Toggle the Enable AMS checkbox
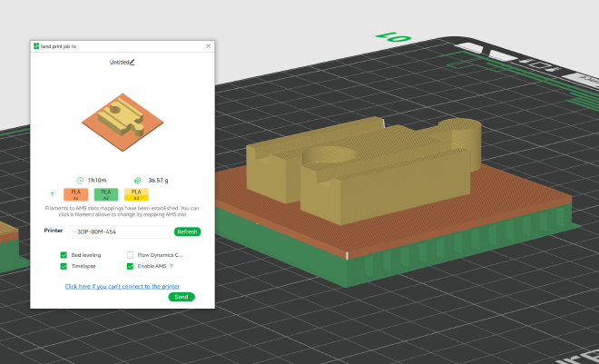 pos(130,267)
